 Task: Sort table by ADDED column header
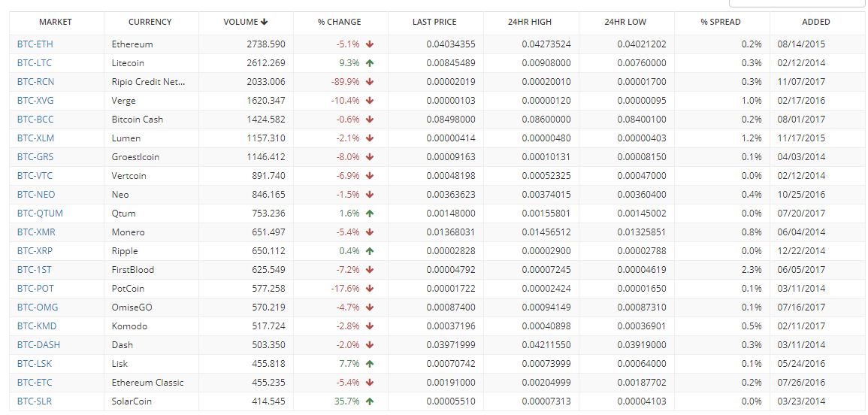(816, 22)
